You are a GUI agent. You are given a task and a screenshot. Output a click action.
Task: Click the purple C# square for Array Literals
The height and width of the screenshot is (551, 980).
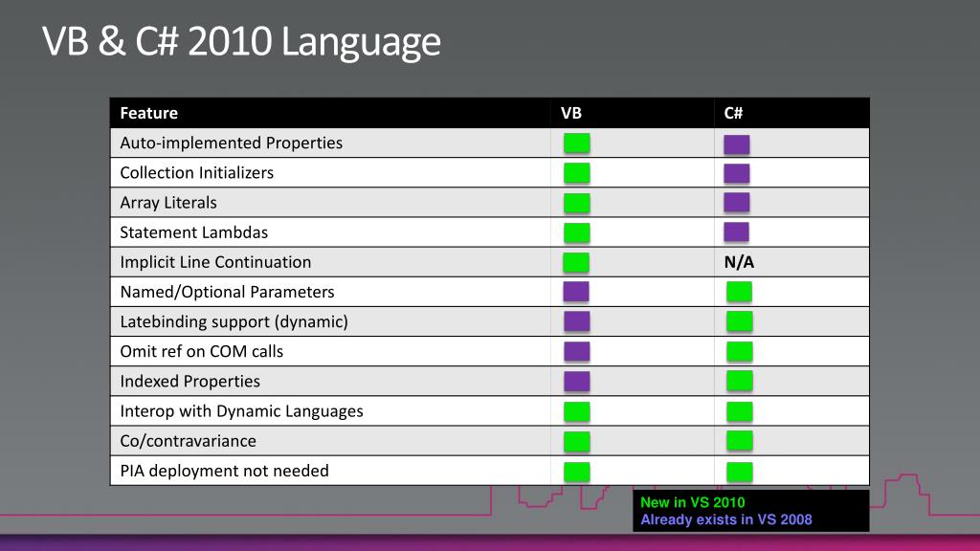point(736,203)
